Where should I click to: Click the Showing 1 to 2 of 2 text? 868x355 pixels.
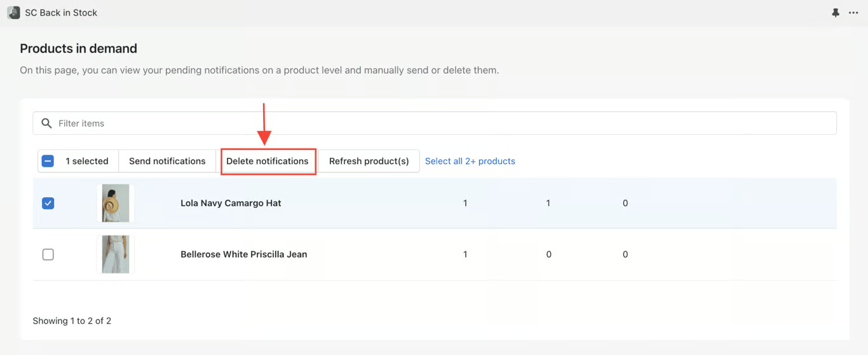click(72, 321)
